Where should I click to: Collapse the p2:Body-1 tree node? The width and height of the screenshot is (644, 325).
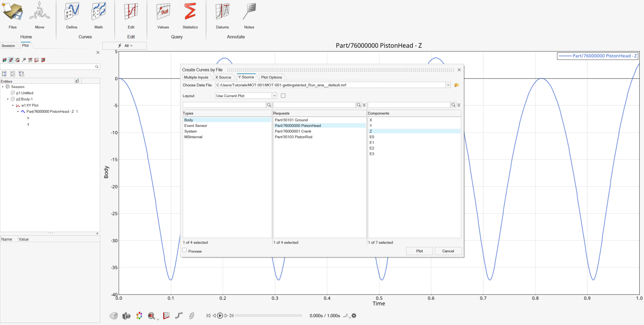[x=8, y=99]
